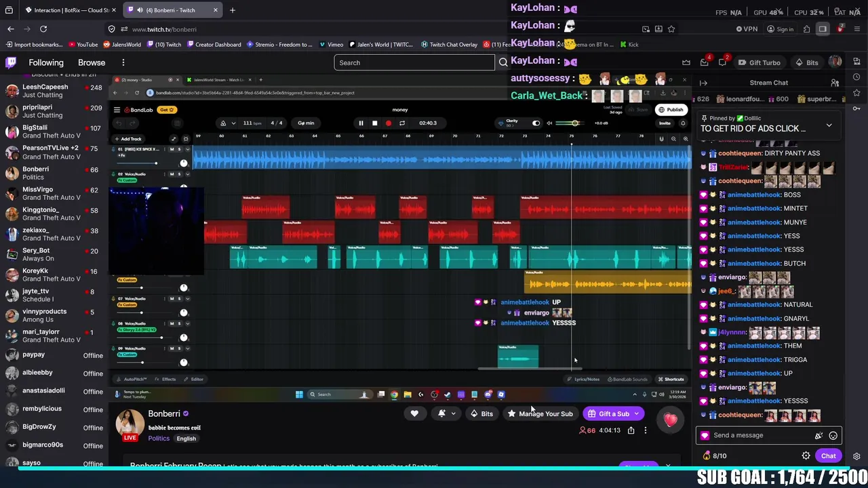Open the Twitch Browse page
The width and height of the screenshot is (868, 488).
92,62
